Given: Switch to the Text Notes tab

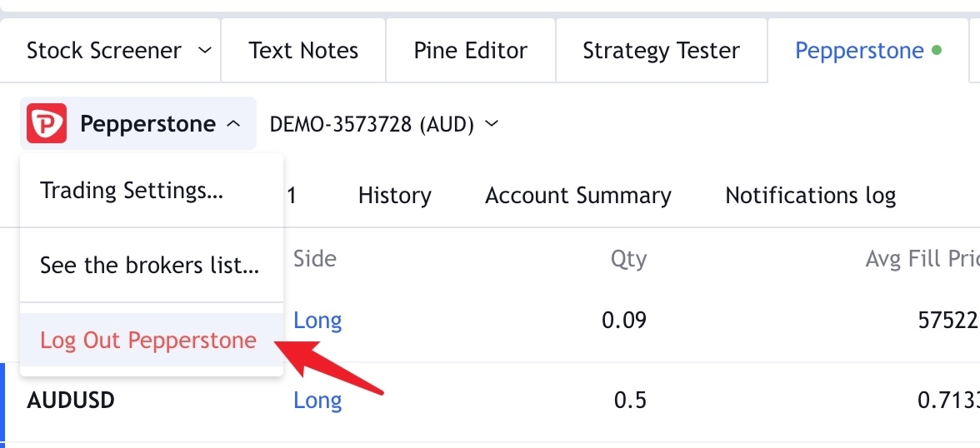Looking at the screenshot, I should (x=303, y=51).
